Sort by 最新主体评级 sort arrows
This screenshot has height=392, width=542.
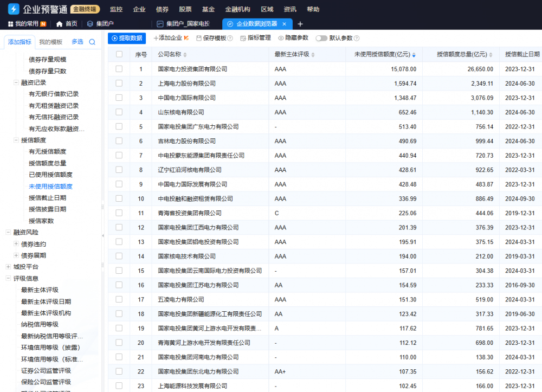click(x=313, y=55)
